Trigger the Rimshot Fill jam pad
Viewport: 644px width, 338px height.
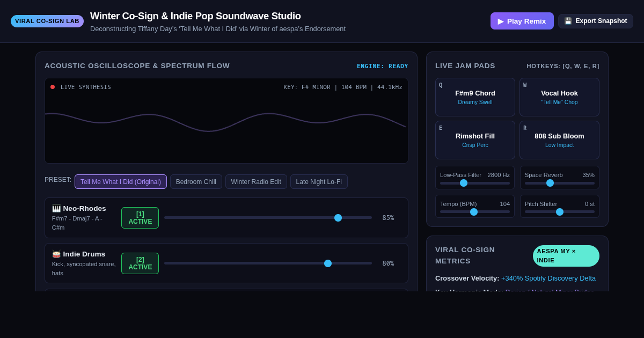coord(475,140)
